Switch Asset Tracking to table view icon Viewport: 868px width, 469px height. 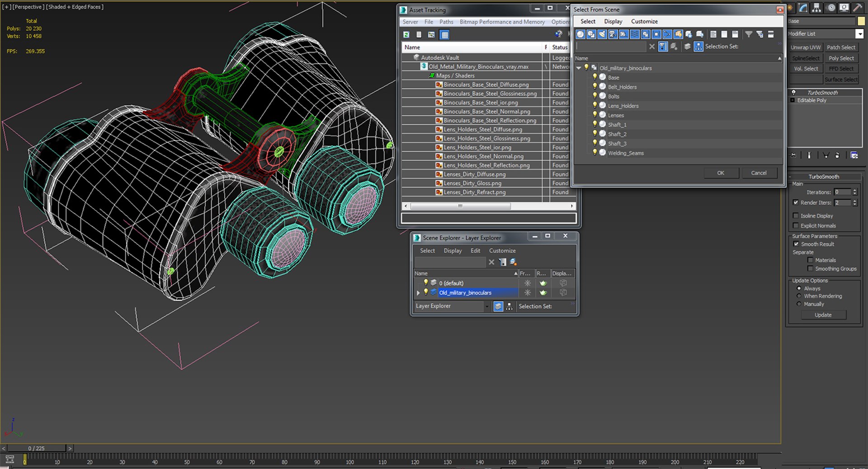[x=445, y=35]
